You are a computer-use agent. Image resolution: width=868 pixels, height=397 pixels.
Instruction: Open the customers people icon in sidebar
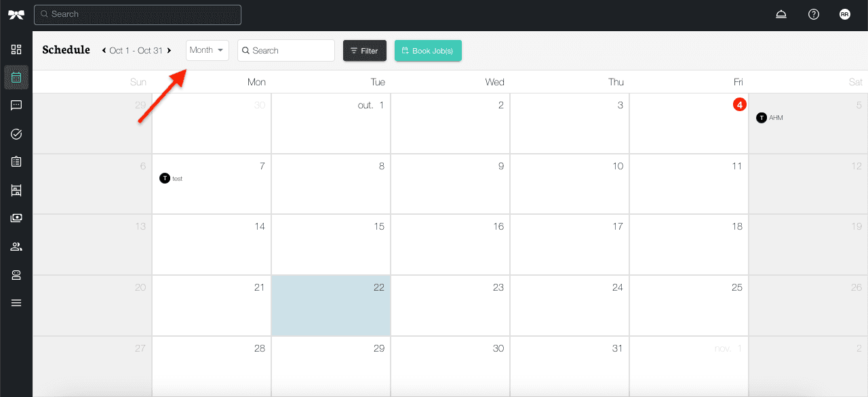pos(16,246)
